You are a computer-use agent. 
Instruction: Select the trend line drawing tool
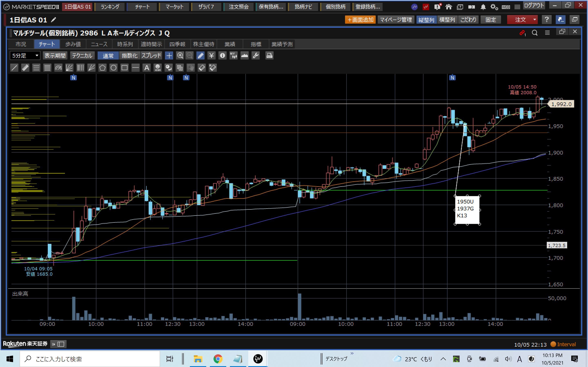14,68
